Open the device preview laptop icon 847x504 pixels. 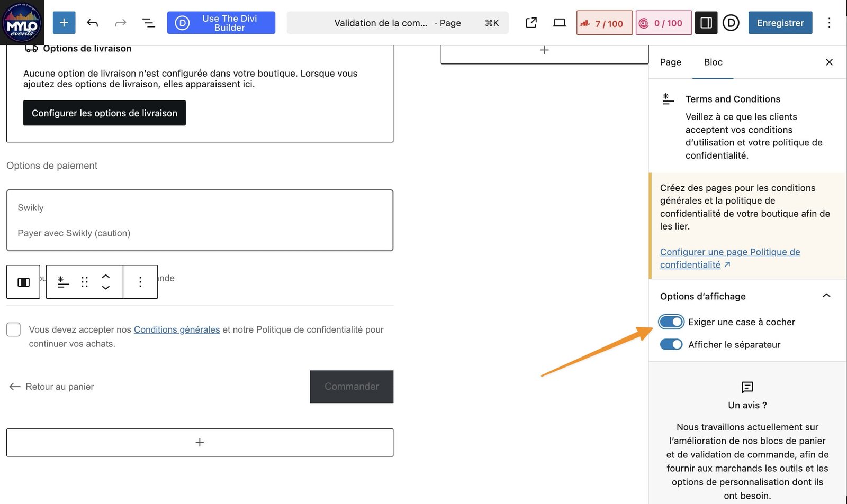click(559, 23)
